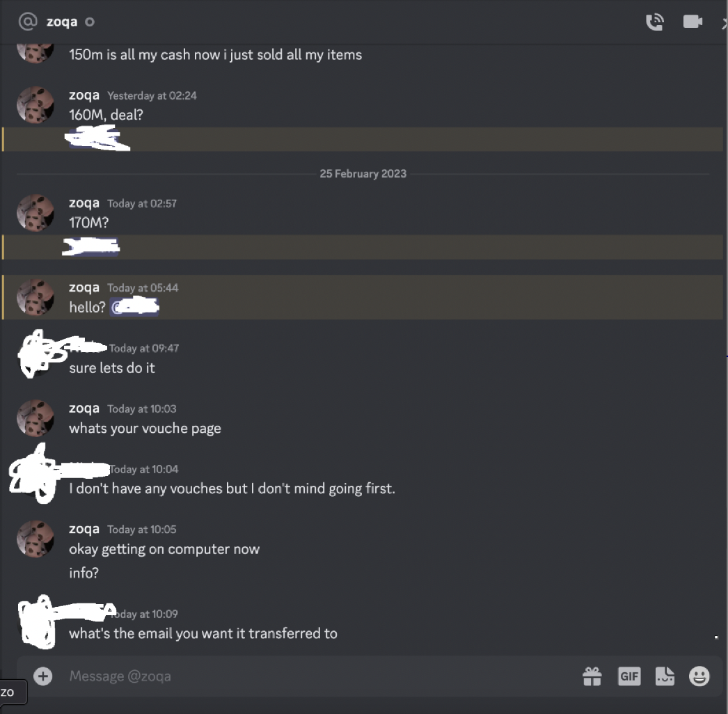Click the 25 February 2023 date divider

point(363,173)
